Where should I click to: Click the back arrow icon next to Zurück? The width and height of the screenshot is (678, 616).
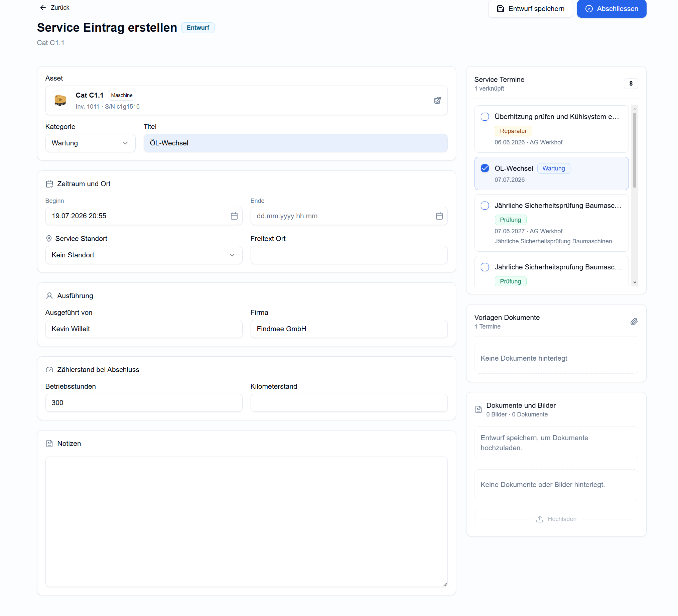coord(43,8)
